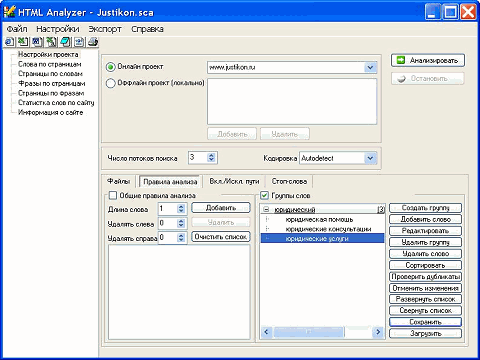Click the printer toolbar icon

[93, 42]
